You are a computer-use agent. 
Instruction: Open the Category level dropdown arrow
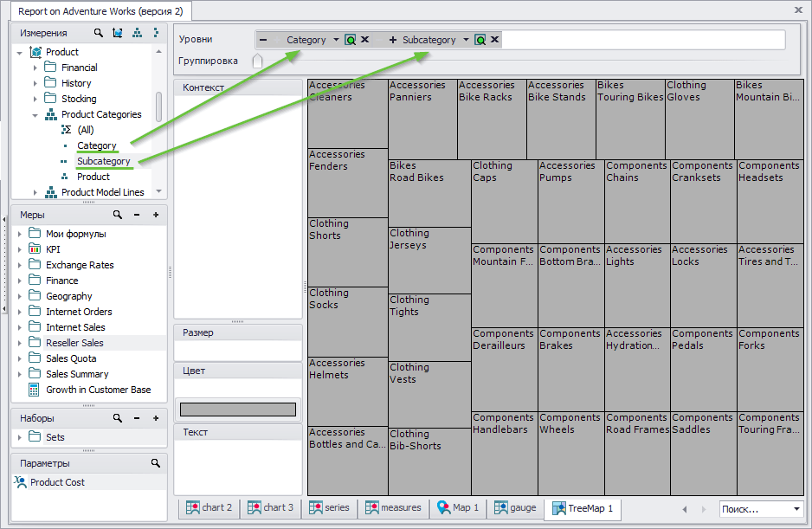(336, 40)
